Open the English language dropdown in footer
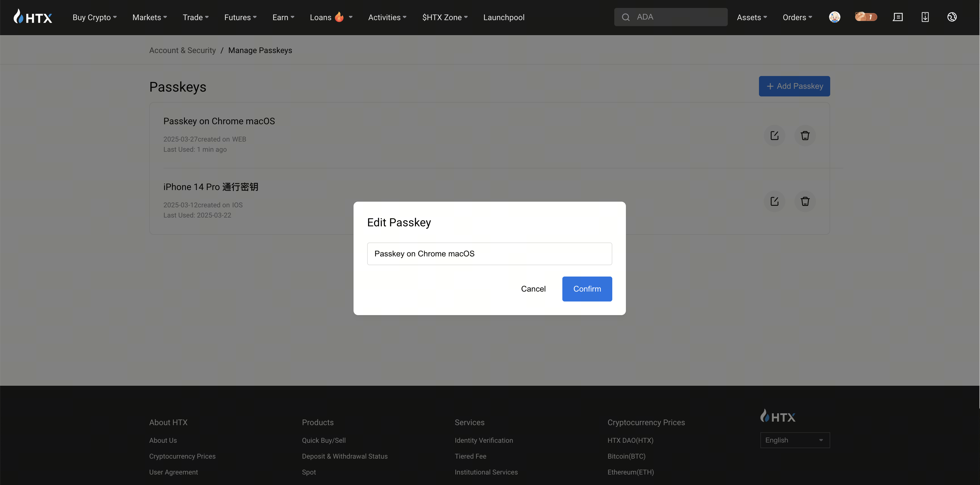 (x=795, y=440)
